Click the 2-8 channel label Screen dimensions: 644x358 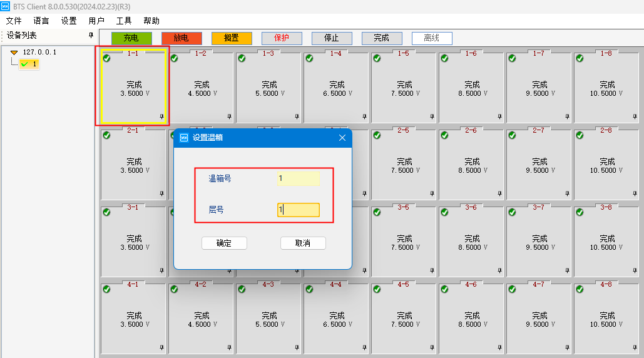[606, 130]
